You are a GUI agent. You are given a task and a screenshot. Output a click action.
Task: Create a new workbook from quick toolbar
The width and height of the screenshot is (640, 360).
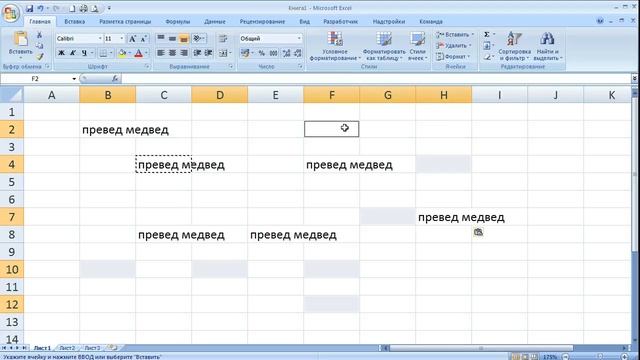[72, 8]
